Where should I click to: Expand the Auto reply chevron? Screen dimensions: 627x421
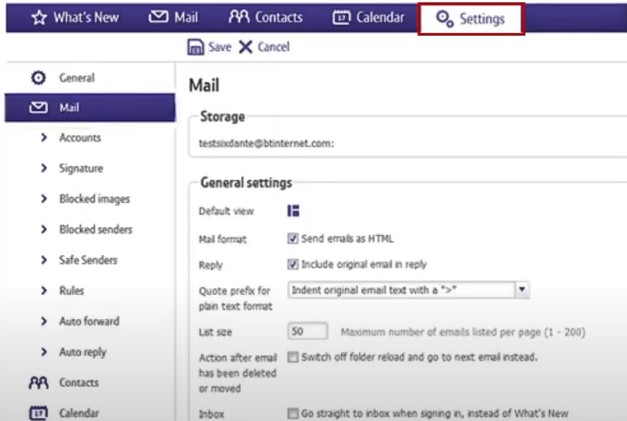point(44,352)
